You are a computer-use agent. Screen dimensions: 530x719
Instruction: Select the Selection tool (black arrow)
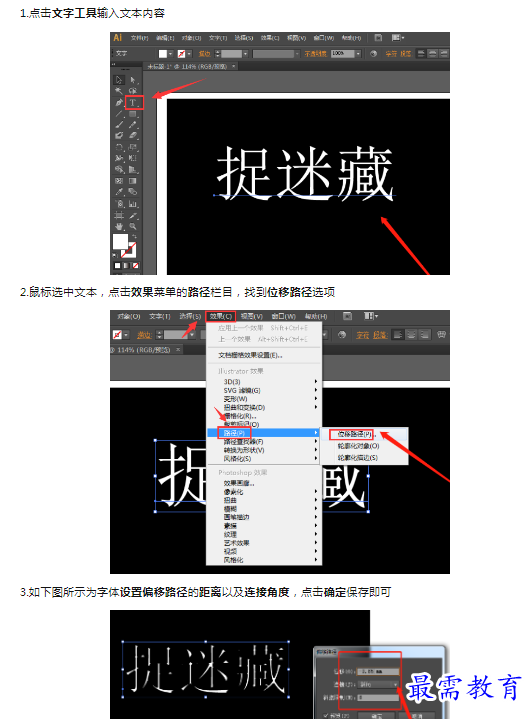119,80
